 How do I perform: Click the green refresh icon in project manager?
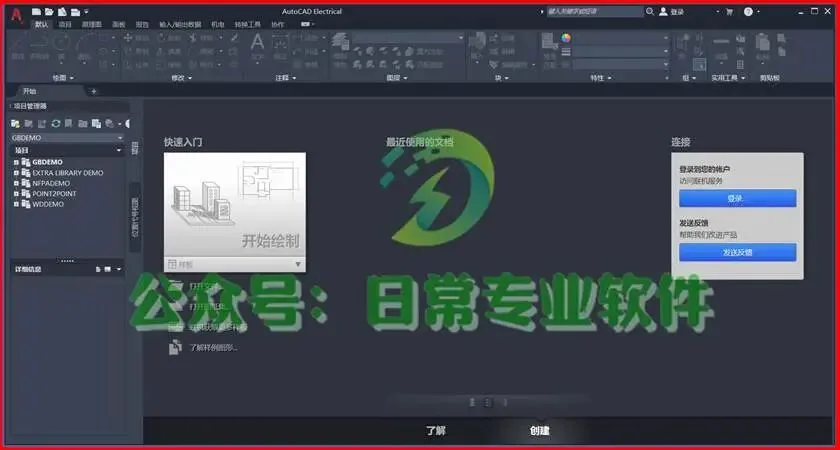coord(56,124)
